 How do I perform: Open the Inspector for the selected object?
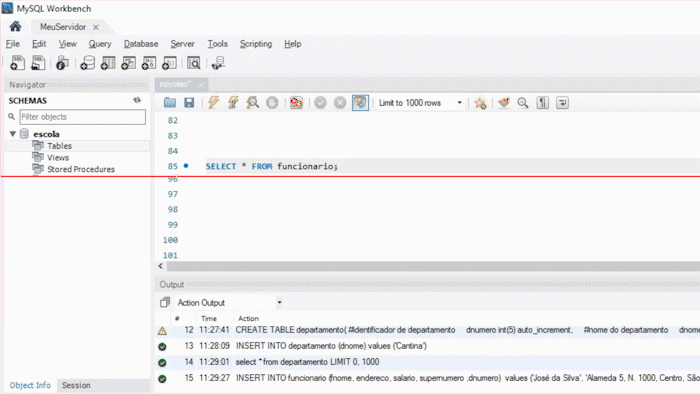click(62, 63)
